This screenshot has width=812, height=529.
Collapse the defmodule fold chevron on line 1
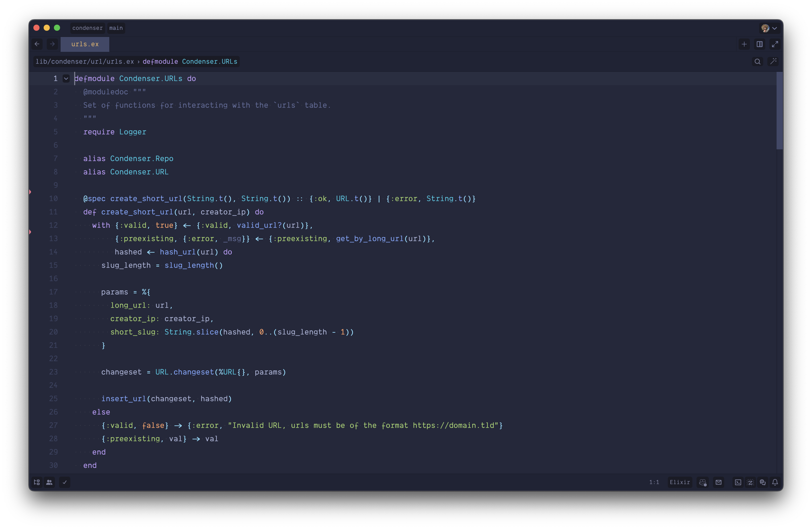pos(66,79)
